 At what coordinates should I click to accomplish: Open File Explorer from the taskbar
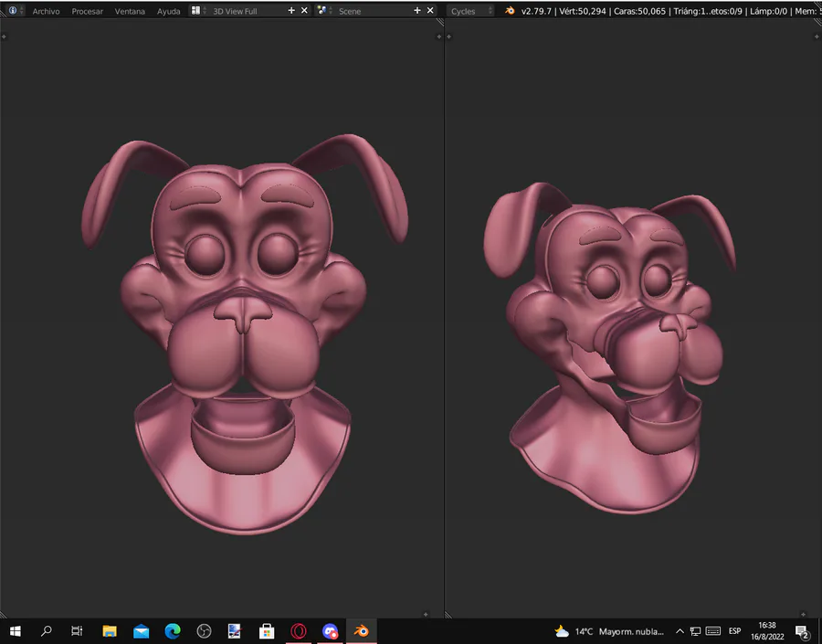tap(109, 631)
